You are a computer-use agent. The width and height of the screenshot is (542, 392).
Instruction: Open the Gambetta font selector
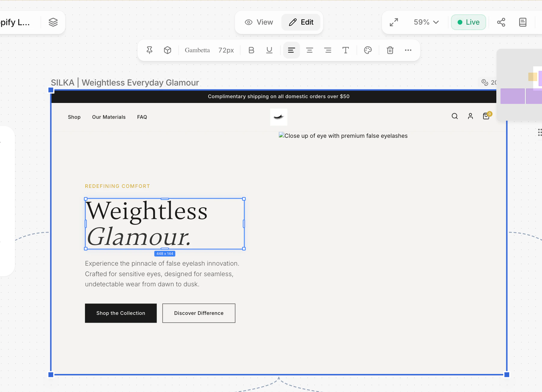pos(197,50)
